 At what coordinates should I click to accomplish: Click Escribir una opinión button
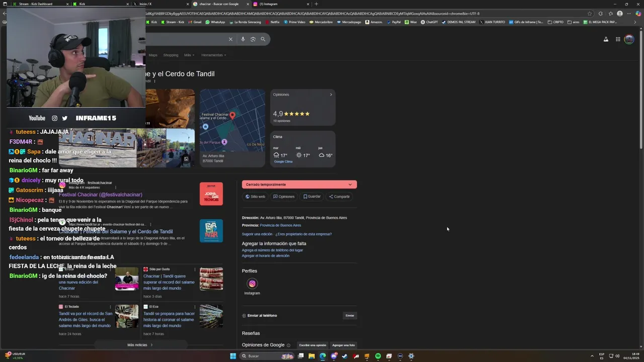pyautogui.click(x=312, y=345)
